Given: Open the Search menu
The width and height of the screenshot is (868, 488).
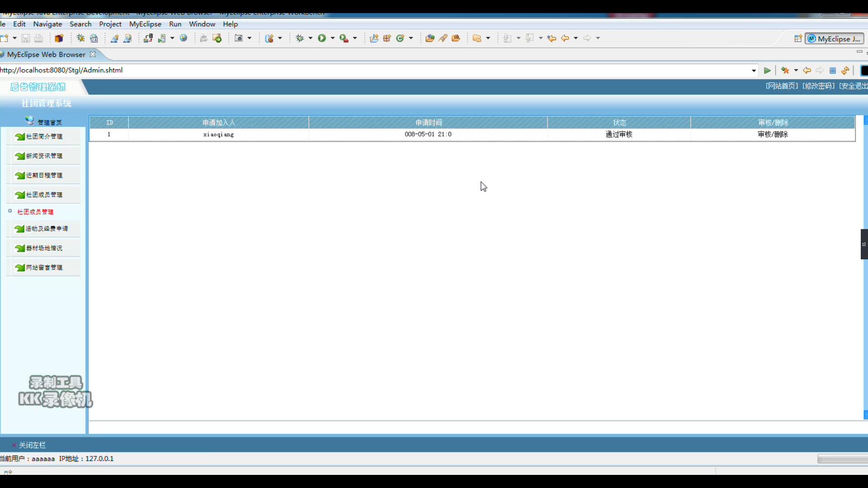Looking at the screenshot, I should (80, 24).
